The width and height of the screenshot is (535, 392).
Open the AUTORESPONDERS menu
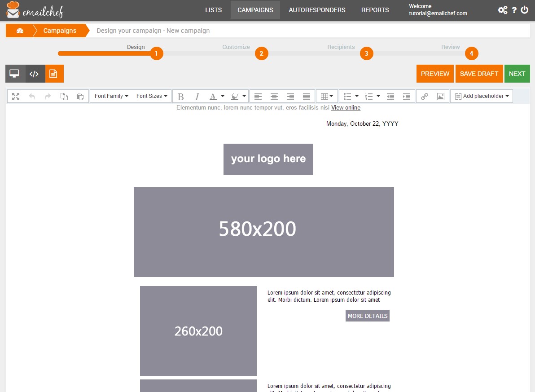click(317, 10)
